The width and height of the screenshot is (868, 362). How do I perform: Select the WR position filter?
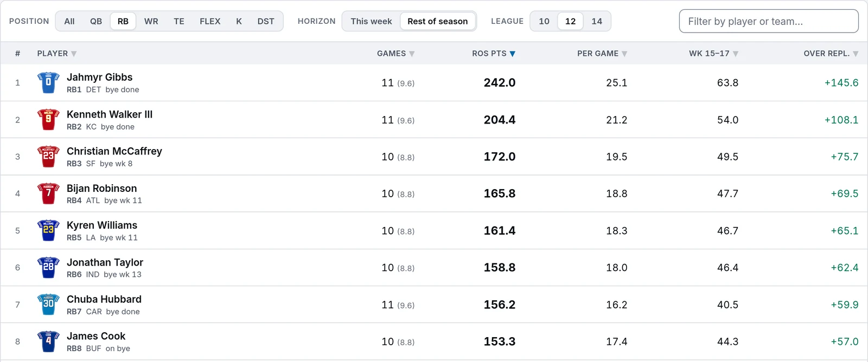pyautogui.click(x=151, y=21)
